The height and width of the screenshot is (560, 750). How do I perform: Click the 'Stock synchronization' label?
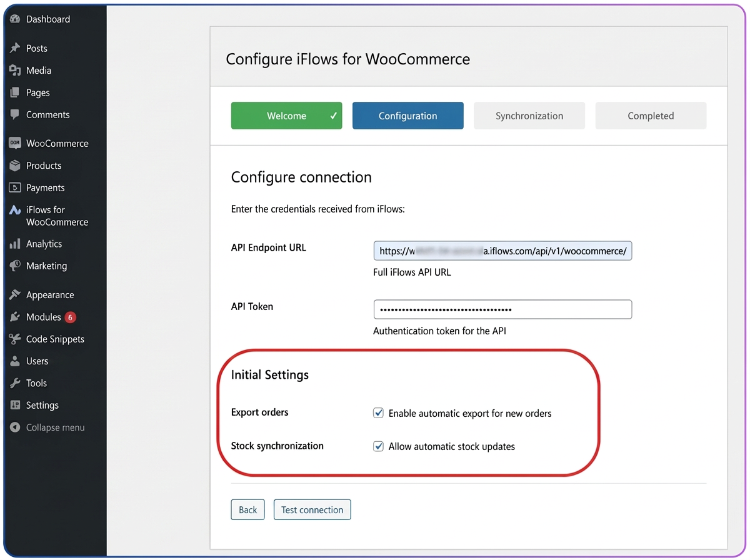277,446
